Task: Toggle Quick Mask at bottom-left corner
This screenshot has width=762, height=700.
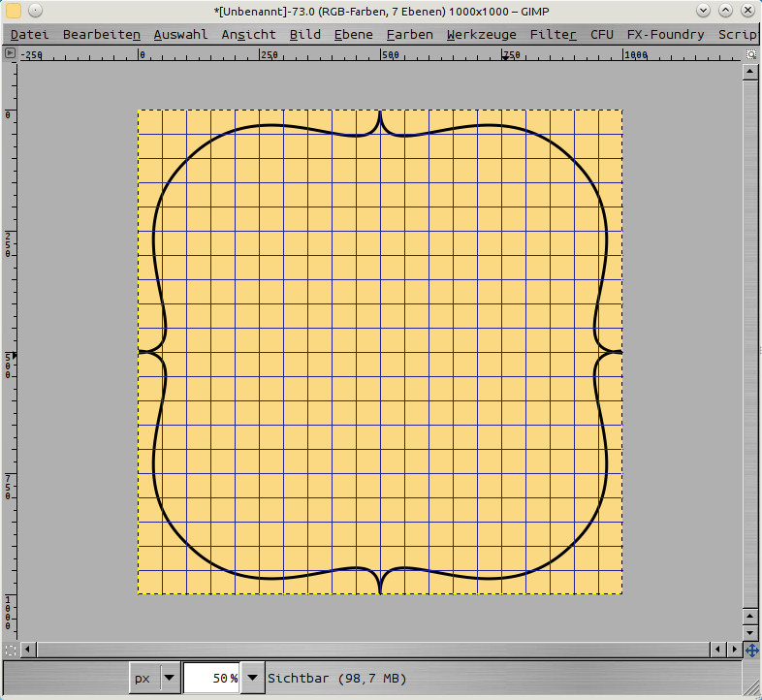Action: tap(11, 650)
